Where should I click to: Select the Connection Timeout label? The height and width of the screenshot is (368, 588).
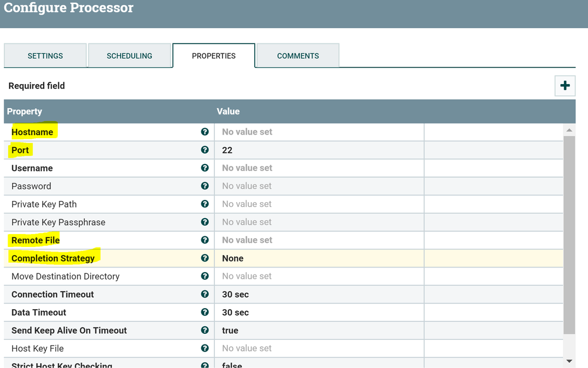[52, 295]
